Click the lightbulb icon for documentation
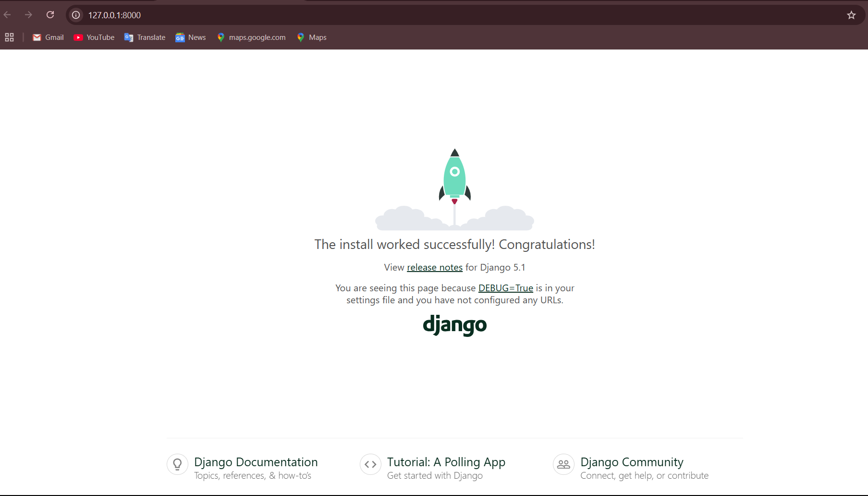The image size is (868, 496). click(177, 464)
